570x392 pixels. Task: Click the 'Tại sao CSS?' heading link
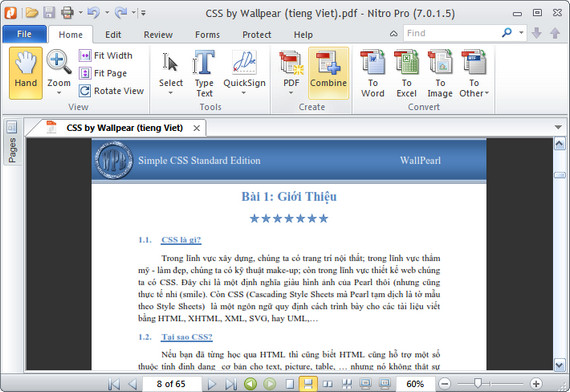pos(187,337)
